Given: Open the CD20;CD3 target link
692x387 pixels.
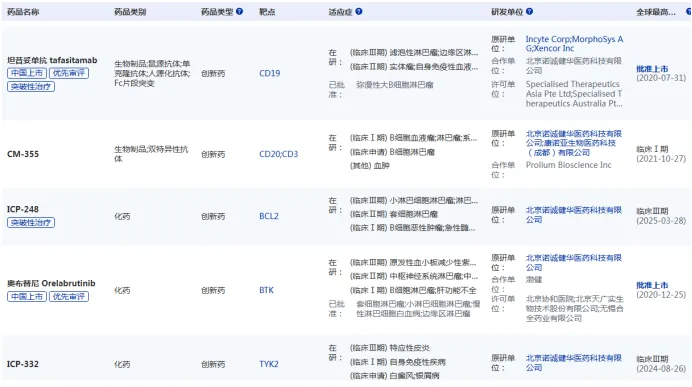Looking at the screenshot, I should point(278,154).
